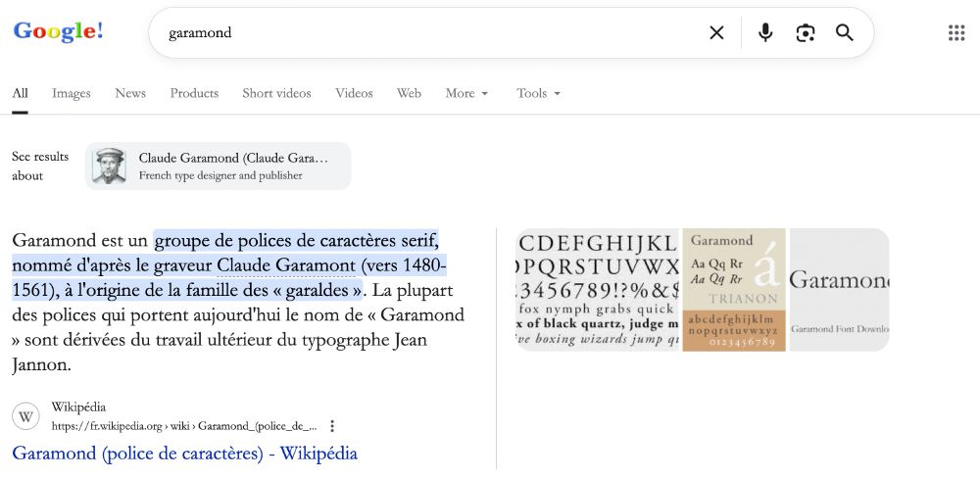Open the Garamond Font Download image
Image resolution: width=980 pixels, height=479 pixels.
[x=840, y=290]
